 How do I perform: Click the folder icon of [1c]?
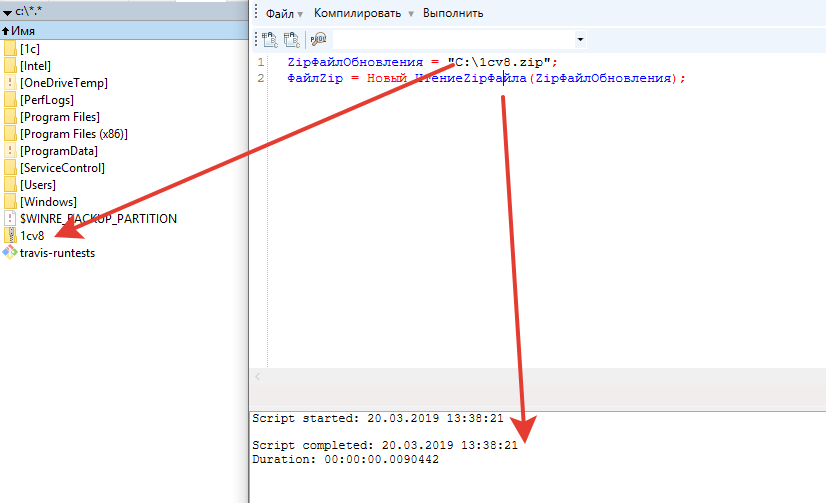click(10, 49)
